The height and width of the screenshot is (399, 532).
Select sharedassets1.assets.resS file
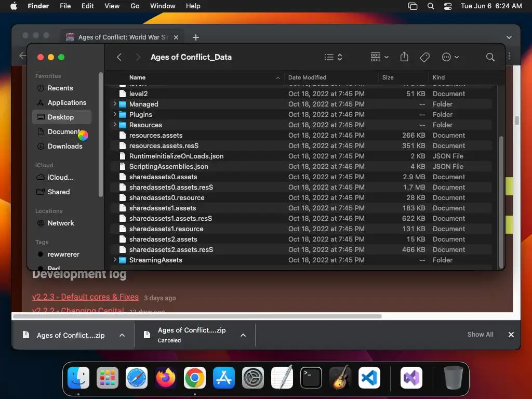click(302, 219)
